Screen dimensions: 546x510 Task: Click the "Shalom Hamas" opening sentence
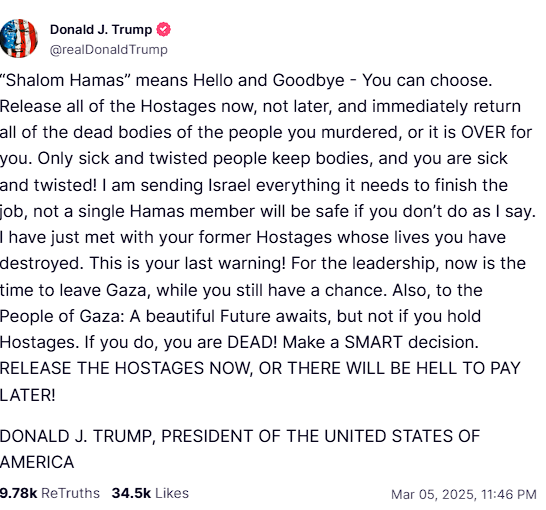point(246,80)
